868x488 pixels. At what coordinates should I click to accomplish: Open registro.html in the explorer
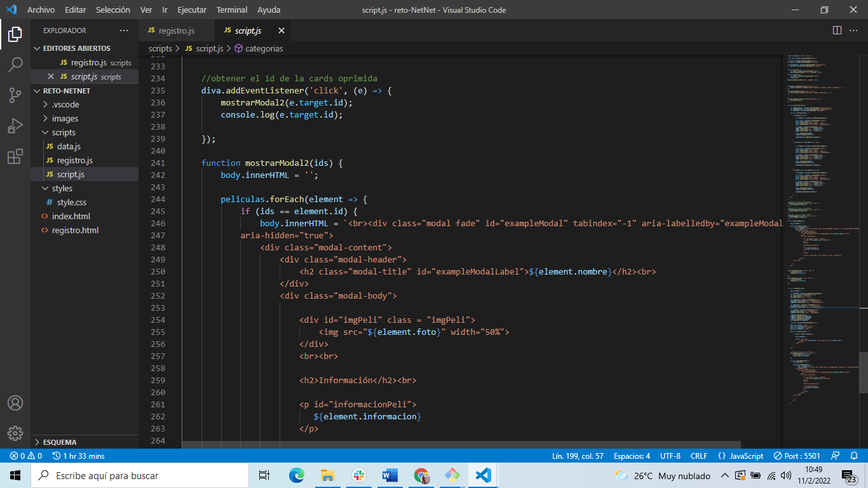coord(85,230)
